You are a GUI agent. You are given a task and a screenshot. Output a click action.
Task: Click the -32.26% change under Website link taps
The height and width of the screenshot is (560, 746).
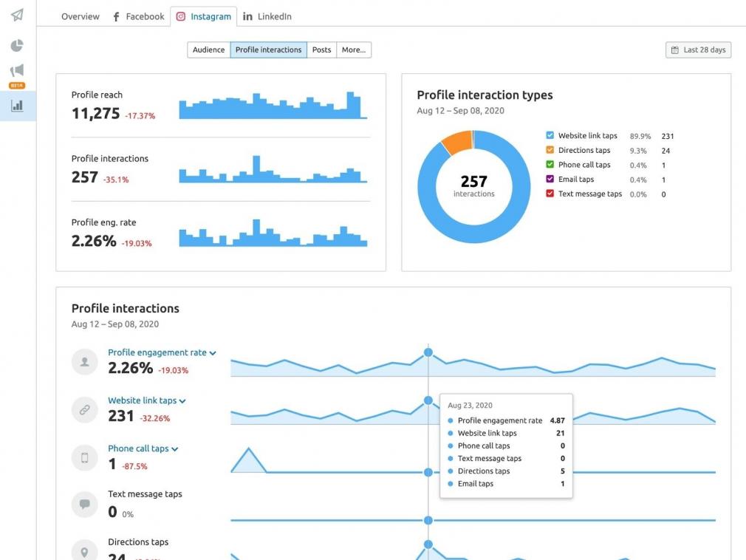pos(154,418)
